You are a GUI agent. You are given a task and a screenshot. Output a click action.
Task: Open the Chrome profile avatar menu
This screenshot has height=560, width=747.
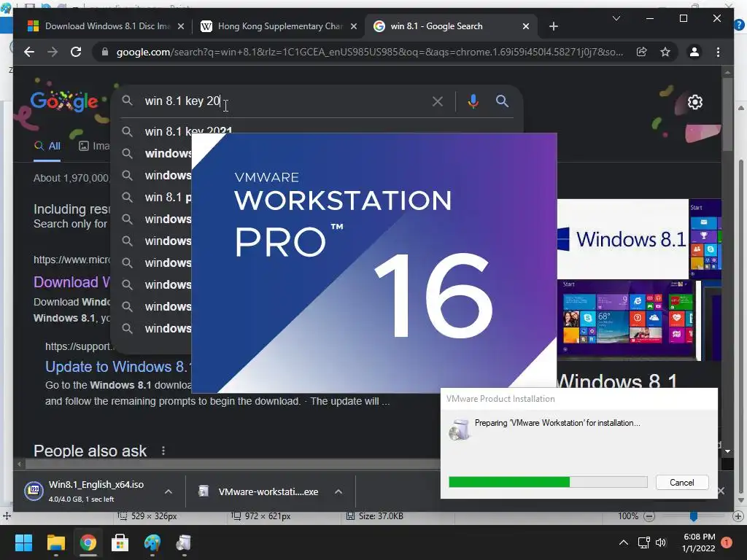tap(694, 52)
